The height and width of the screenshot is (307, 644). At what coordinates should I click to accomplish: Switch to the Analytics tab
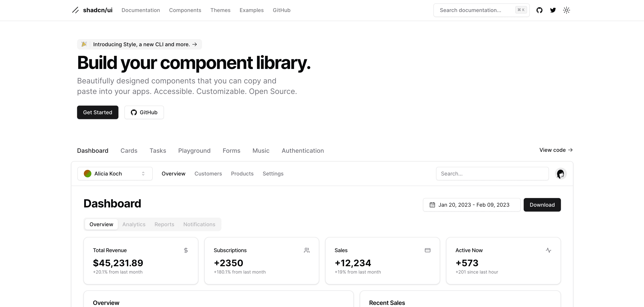[x=134, y=224]
